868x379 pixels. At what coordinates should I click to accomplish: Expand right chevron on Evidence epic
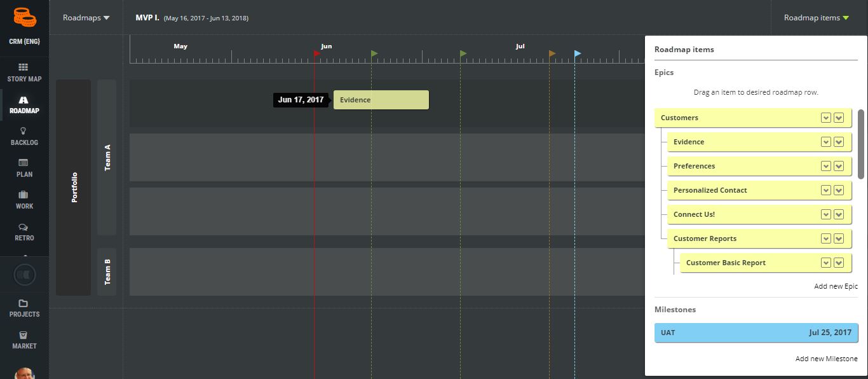point(839,142)
